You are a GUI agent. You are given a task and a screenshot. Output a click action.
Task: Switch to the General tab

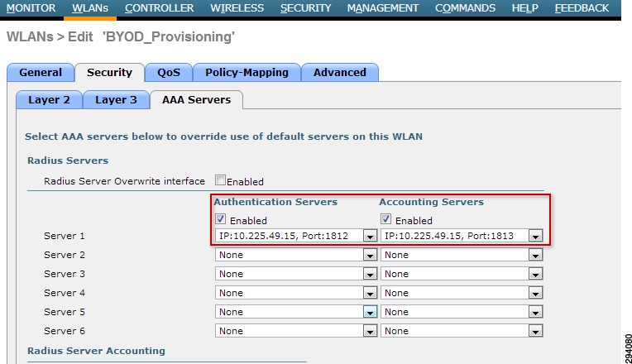(41, 73)
